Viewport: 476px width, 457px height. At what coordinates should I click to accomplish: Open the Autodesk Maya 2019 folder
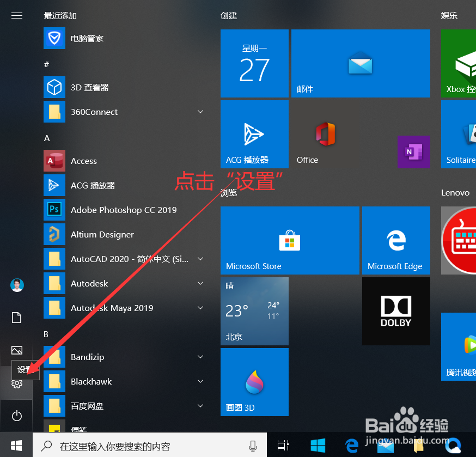pyautogui.click(x=125, y=308)
